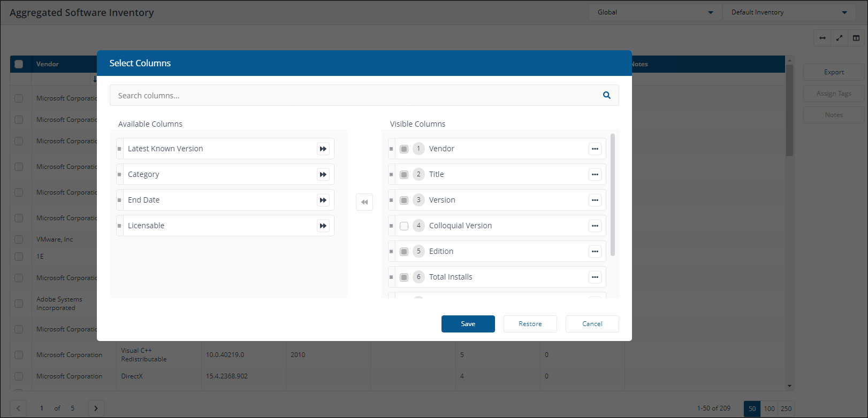Click the move-left double arrow button
Viewport: 868px width, 418px height.
364,202
